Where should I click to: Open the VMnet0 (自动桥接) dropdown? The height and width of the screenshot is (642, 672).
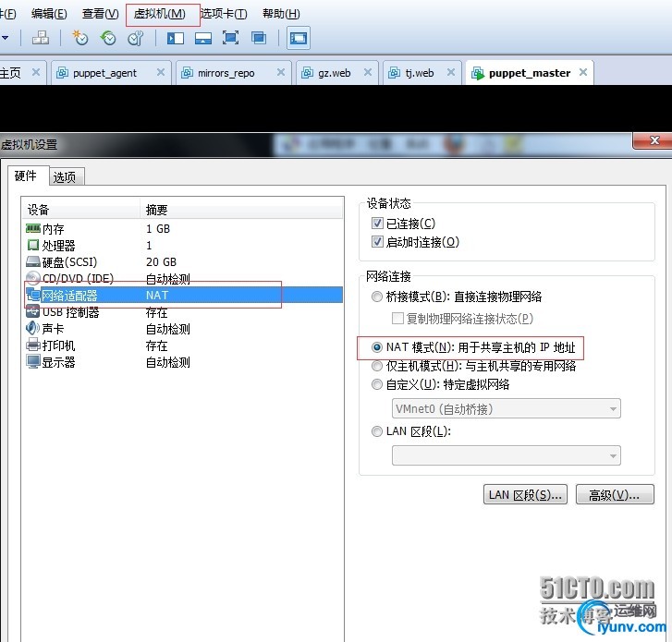(507, 408)
